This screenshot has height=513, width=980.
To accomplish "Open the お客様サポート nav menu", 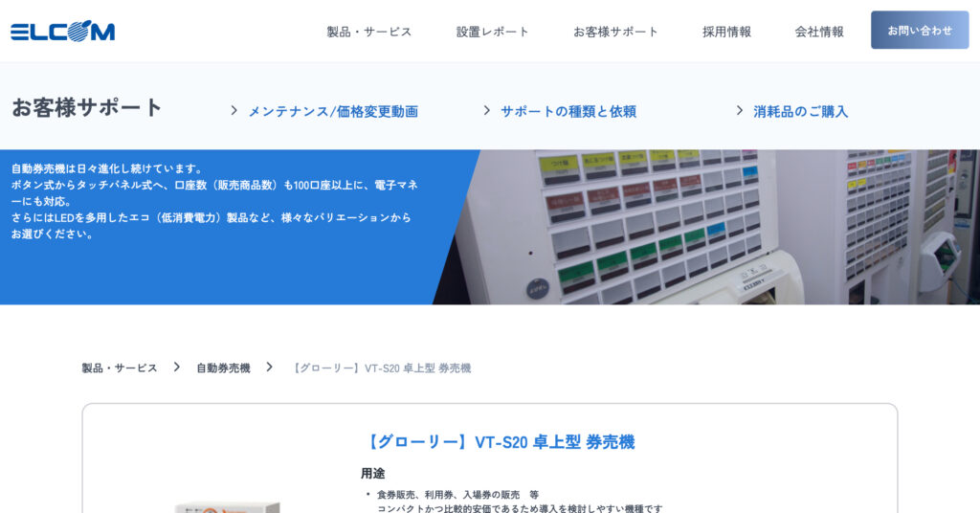I will pyautogui.click(x=615, y=32).
